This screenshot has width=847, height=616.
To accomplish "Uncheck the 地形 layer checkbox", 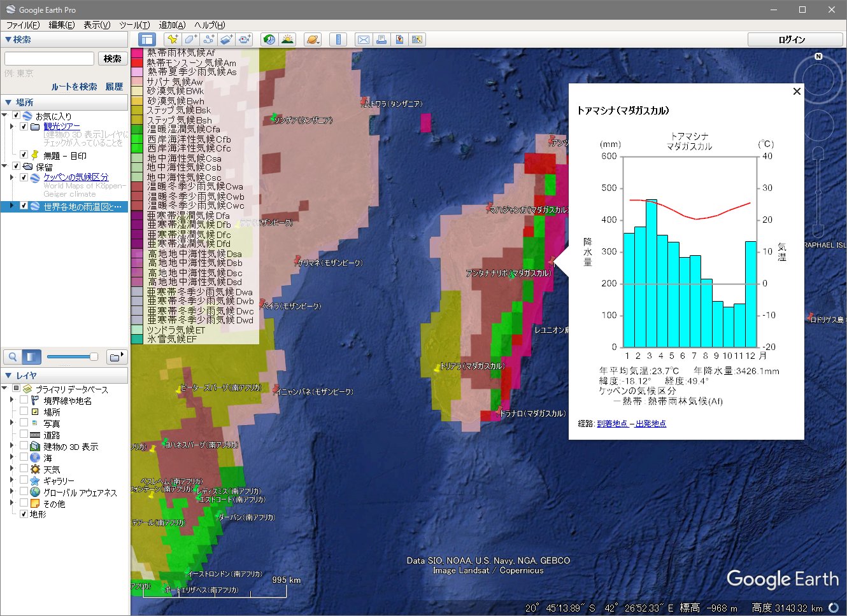I will (24, 514).
